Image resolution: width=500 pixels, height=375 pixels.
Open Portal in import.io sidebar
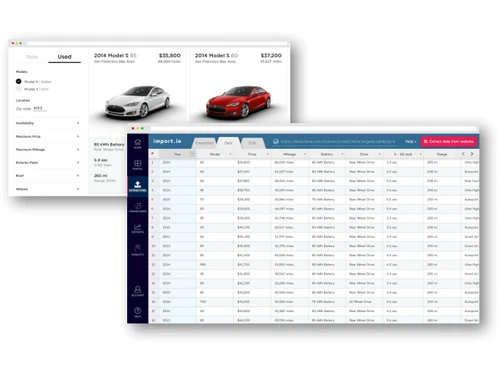pos(138,165)
